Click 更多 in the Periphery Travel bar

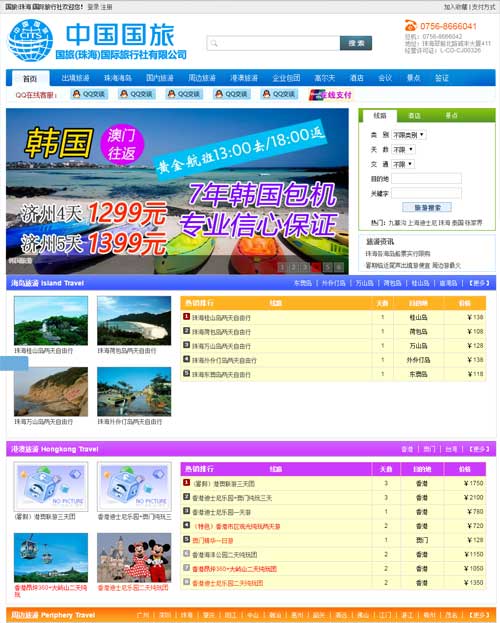[x=479, y=615]
